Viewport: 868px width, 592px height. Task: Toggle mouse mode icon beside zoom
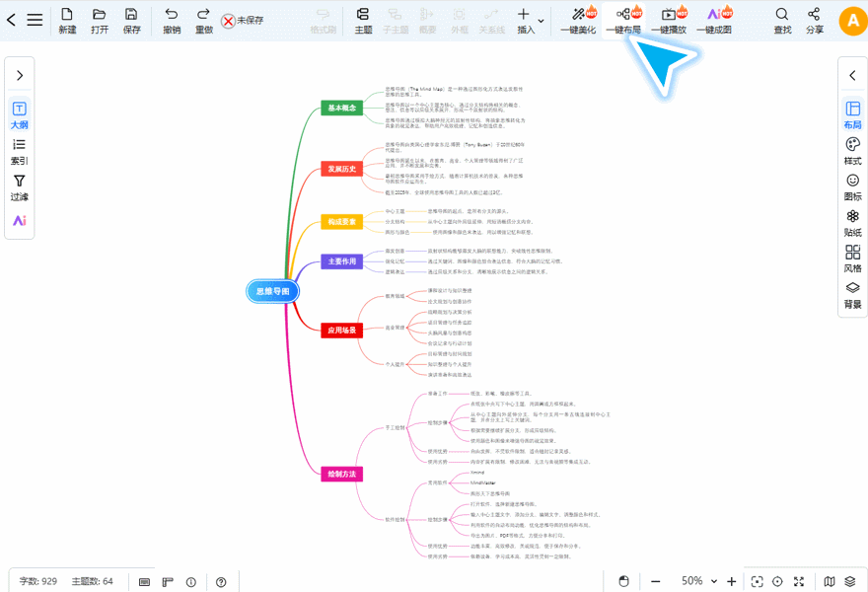623,581
